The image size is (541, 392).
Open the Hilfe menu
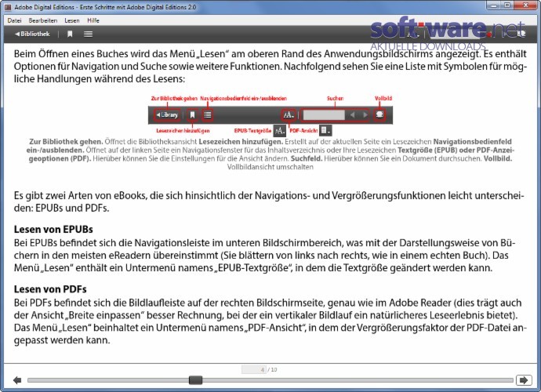click(x=93, y=20)
